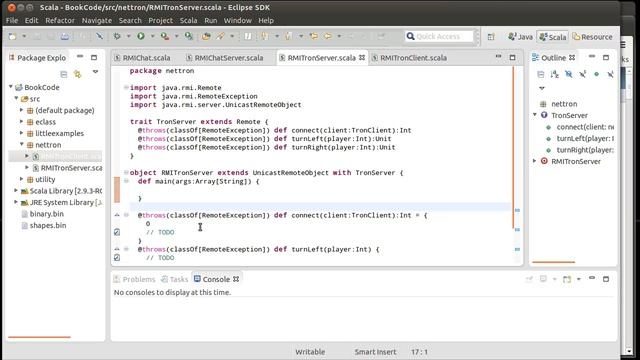Click the Search wand toolbar icon
This screenshot has width=640, height=360.
pyautogui.click(x=221, y=37)
